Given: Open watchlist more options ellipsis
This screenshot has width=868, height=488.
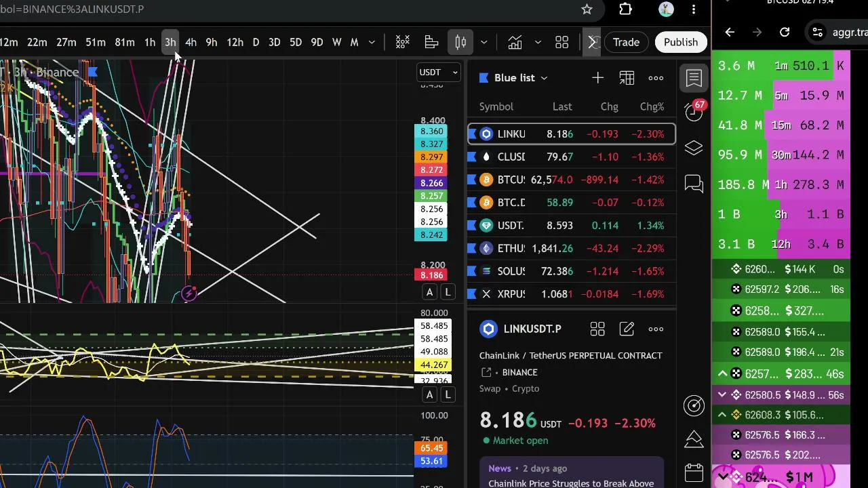Looking at the screenshot, I should tap(656, 78).
